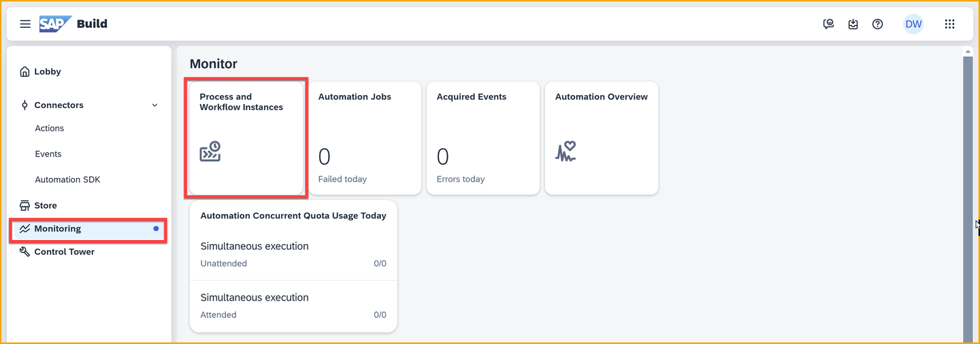Open the inbox download icon in header
Viewport: 980px width, 344px height.
click(853, 24)
